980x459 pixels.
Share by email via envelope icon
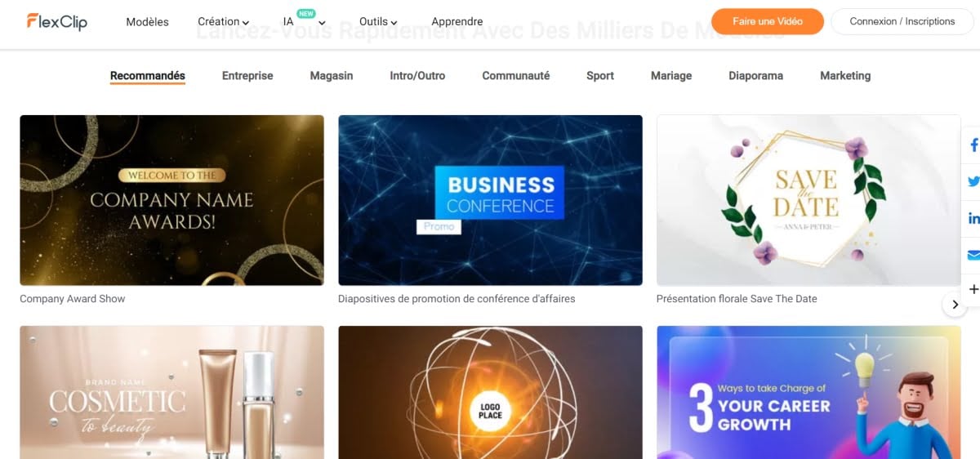973,255
